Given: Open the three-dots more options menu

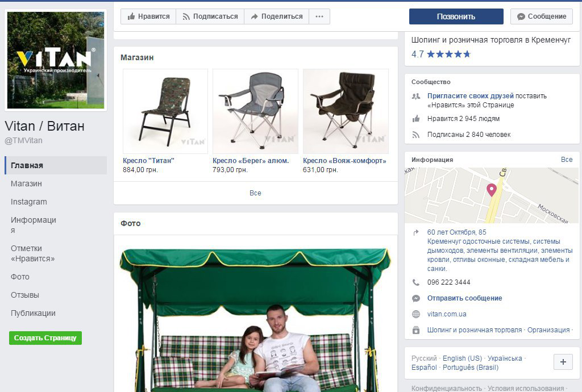Looking at the screenshot, I should tap(319, 16).
